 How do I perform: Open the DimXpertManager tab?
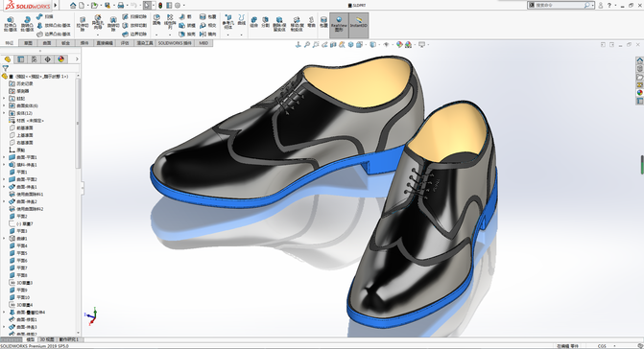point(48,59)
